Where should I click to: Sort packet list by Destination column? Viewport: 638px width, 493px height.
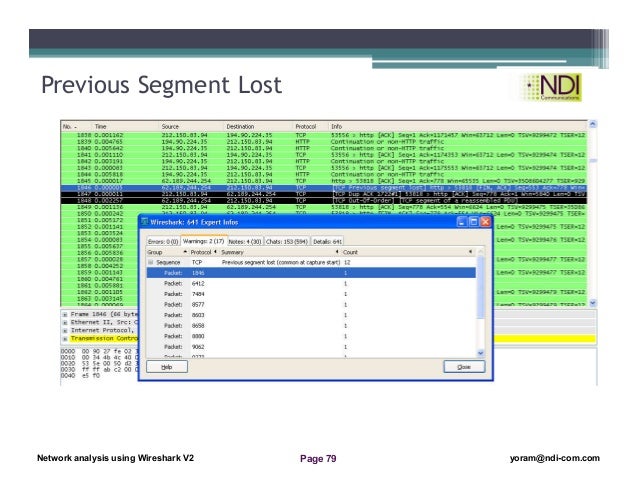point(258,127)
